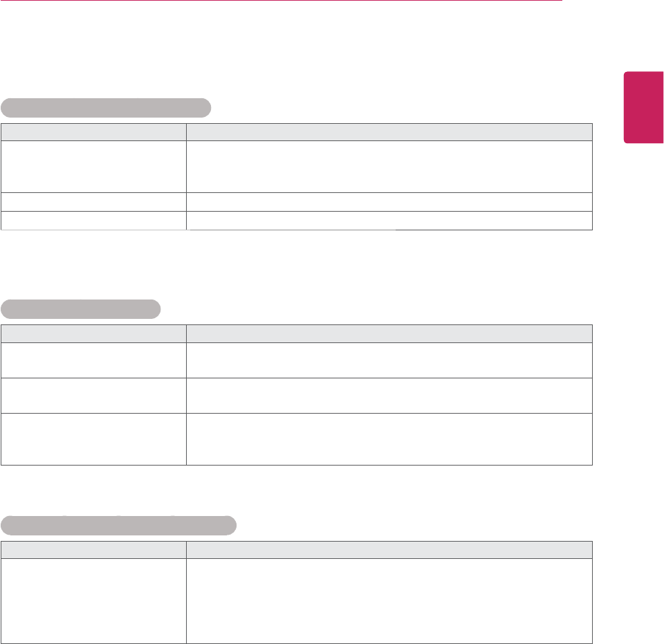Click the second table's right header cell

389,333
